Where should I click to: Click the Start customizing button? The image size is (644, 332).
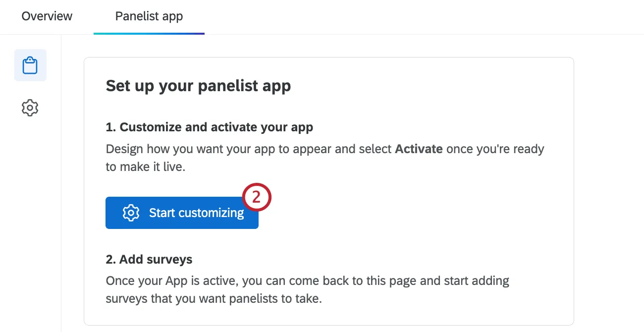tap(182, 213)
